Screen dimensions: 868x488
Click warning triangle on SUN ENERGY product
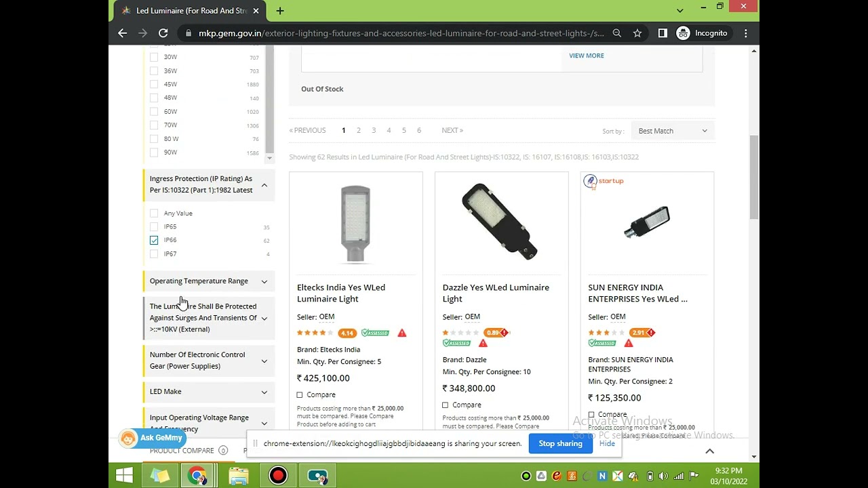(629, 343)
